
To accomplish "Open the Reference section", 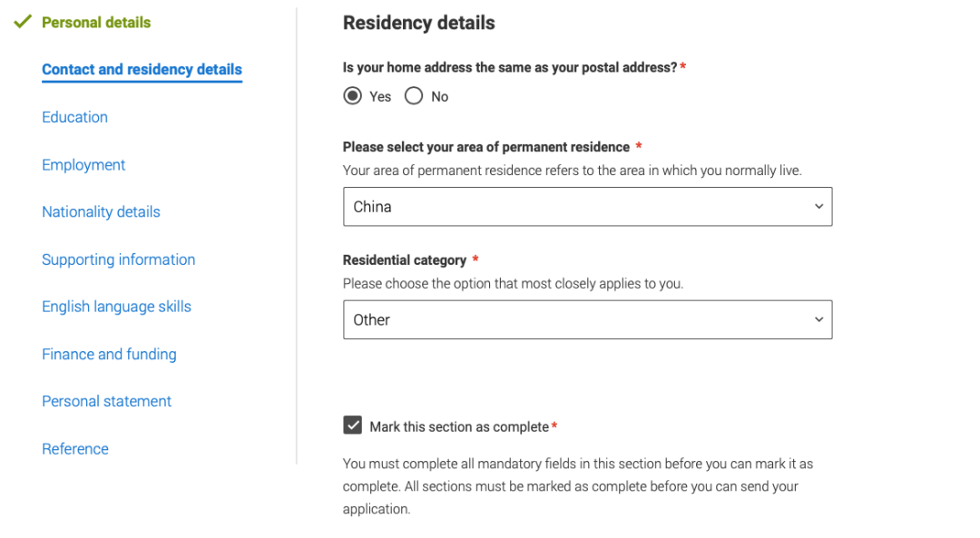I will click(75, 448).
